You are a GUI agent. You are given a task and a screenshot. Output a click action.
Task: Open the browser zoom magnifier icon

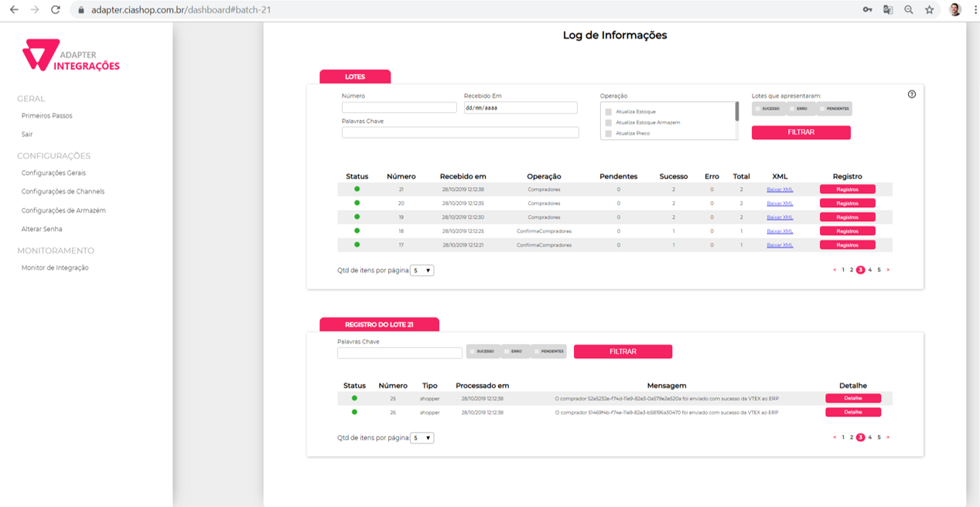click(x=909, y=10)
